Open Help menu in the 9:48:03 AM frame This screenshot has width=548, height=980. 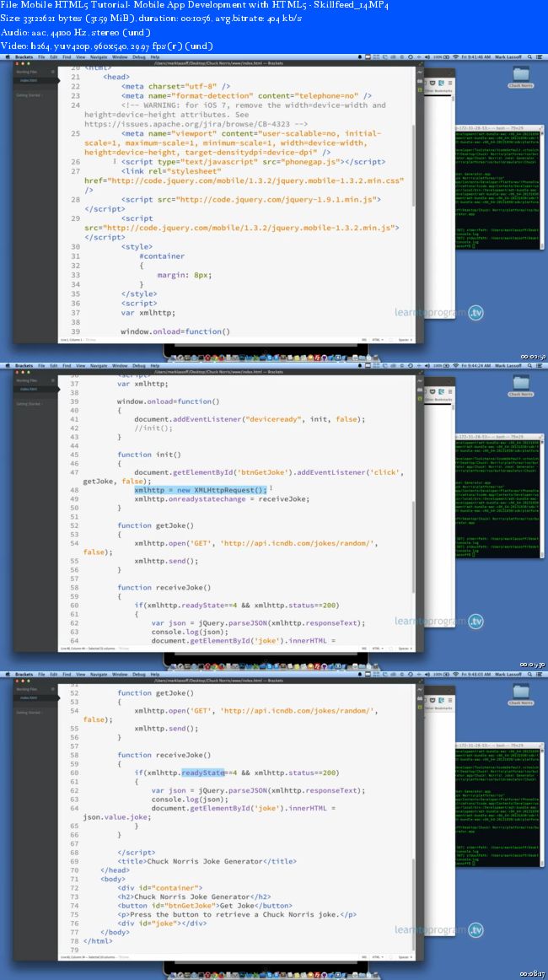click(155, 675)
